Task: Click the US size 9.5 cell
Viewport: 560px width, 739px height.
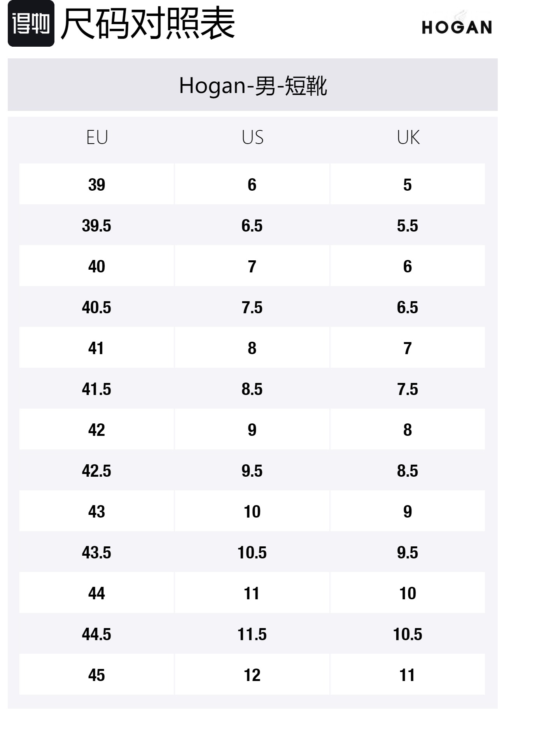Action: (x=252, y=471)
